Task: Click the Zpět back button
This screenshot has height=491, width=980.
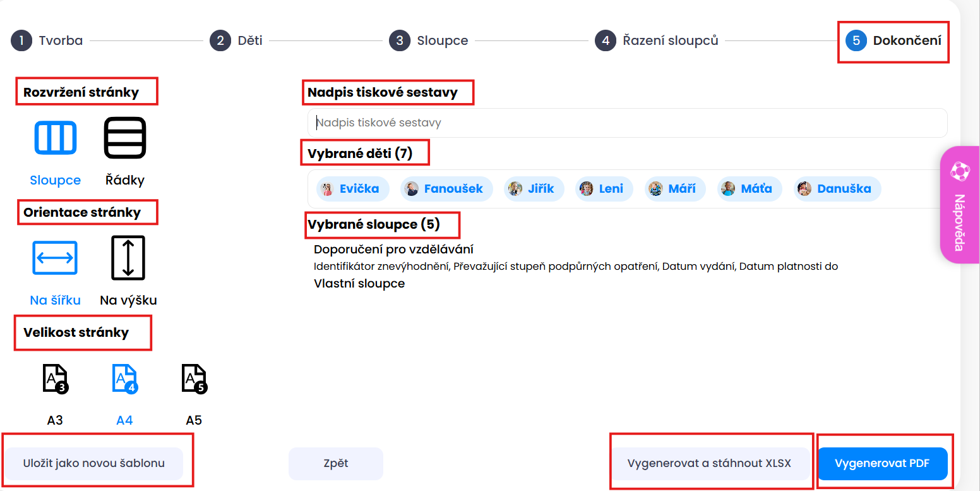Action: tap(336, 463)
